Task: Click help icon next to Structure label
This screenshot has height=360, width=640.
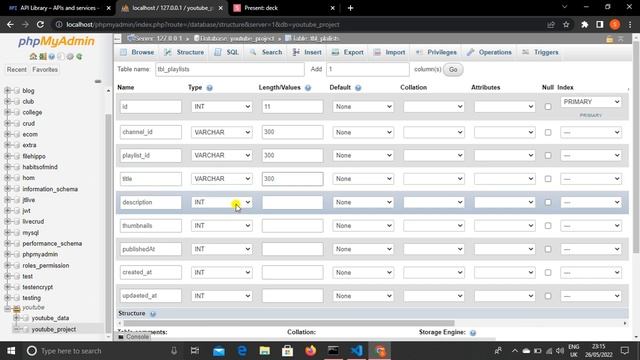Action: pos(153,314)
